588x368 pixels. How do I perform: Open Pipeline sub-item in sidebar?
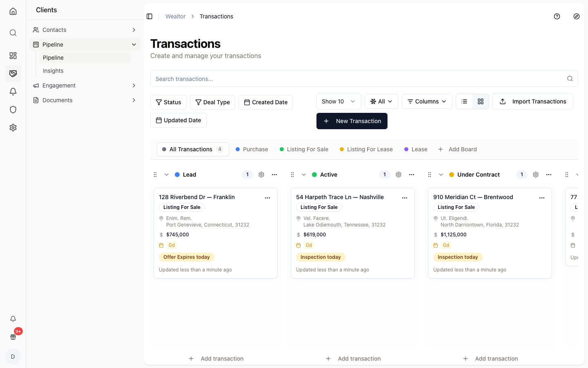85,58
